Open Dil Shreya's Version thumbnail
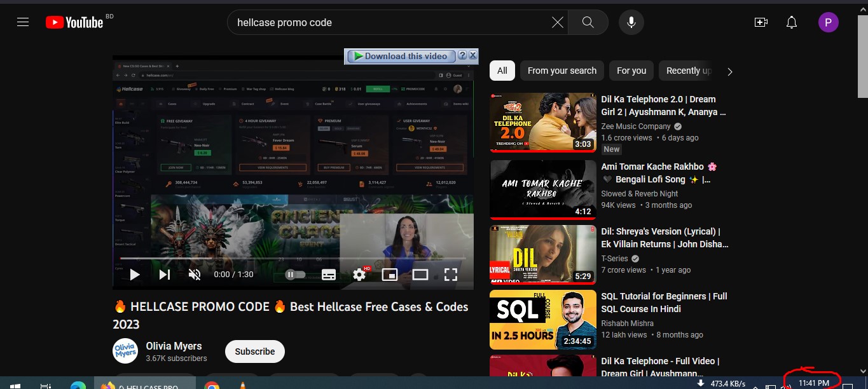This screenshot has width=868, height=389. tap(543, 256)
